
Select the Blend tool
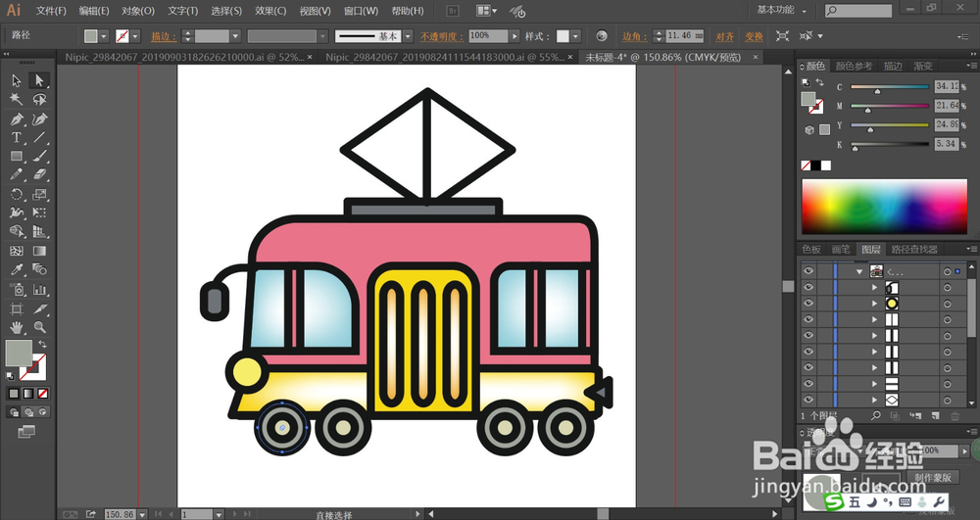39,269
